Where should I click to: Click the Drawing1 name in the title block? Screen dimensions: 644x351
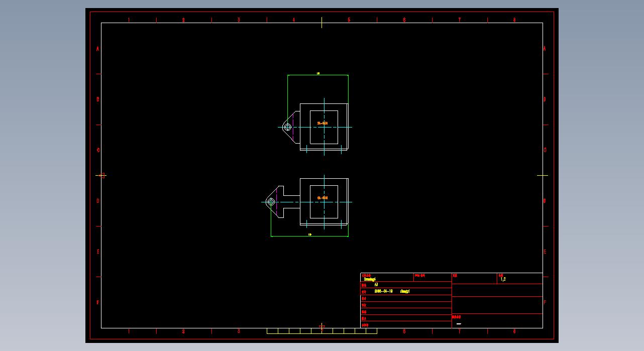point(370,279)
